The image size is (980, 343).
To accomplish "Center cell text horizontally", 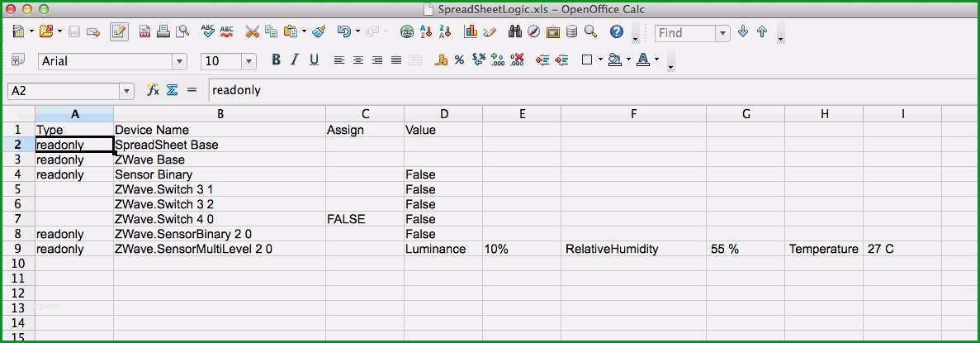I will [358, 60].
